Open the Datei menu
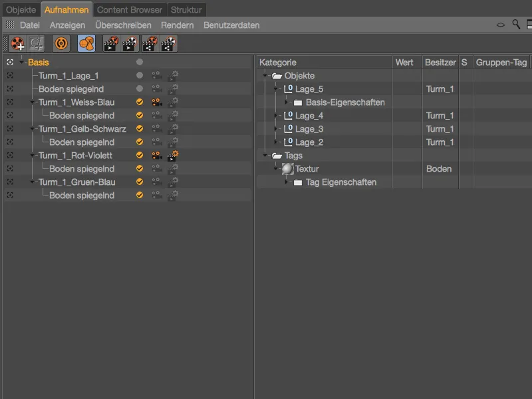 click(30, 25)
